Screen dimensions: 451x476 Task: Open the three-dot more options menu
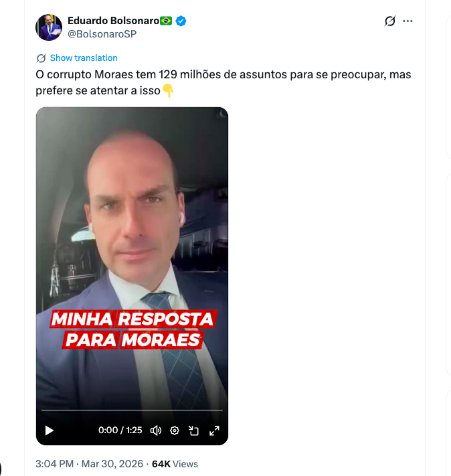click(x=408, y=21)
